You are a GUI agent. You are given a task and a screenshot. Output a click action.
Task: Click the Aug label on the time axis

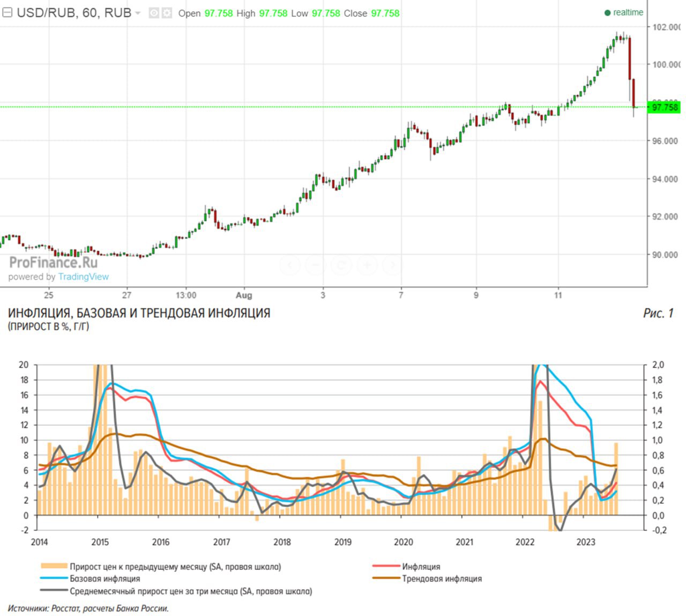[x=244, y=295]
